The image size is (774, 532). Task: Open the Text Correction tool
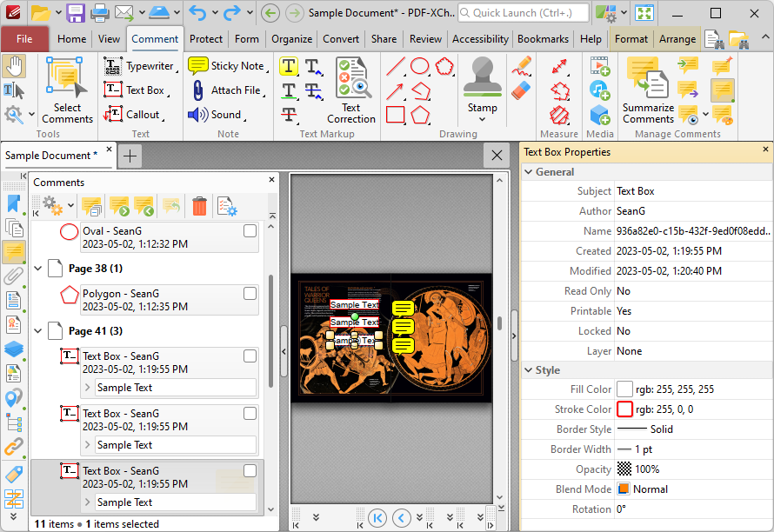pos(351,90)
